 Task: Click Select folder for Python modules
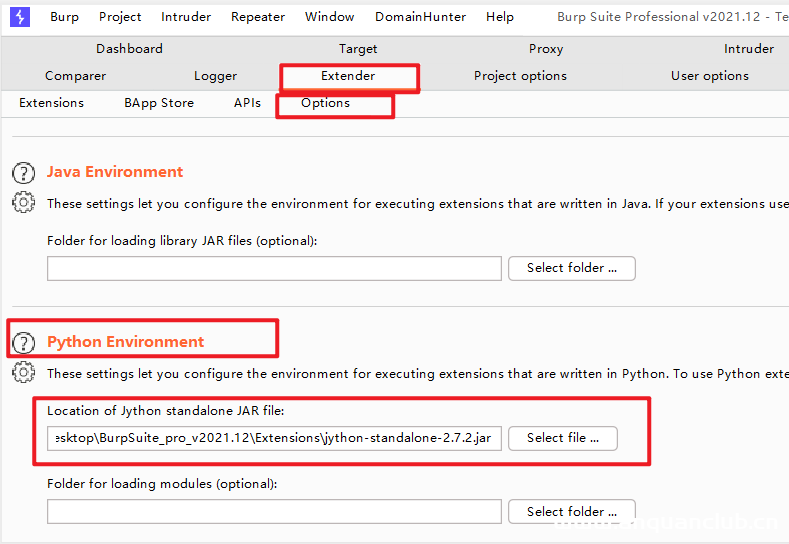(x=572, y=512)
